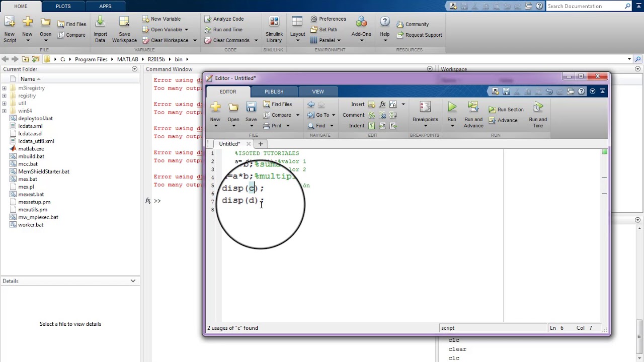The width and height of the screenshot is (644, 362).
Task: Switch to the Editor VIEW tab
Action: tap(318, 92)
